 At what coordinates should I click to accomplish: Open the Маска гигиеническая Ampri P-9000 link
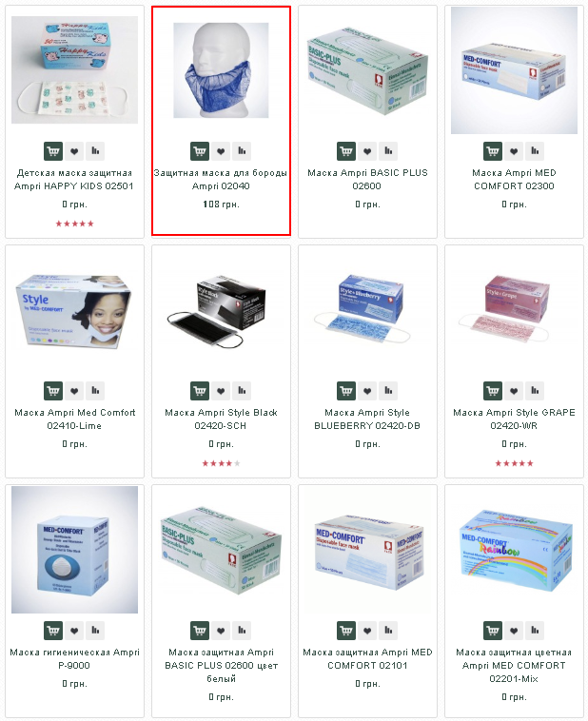coord(74,658)
